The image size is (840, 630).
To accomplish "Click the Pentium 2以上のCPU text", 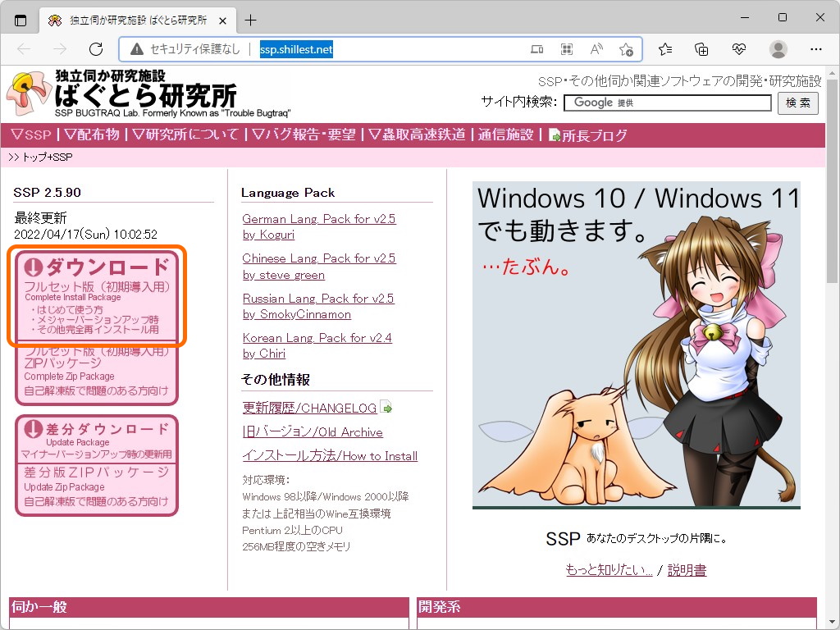I will (293, 531).
